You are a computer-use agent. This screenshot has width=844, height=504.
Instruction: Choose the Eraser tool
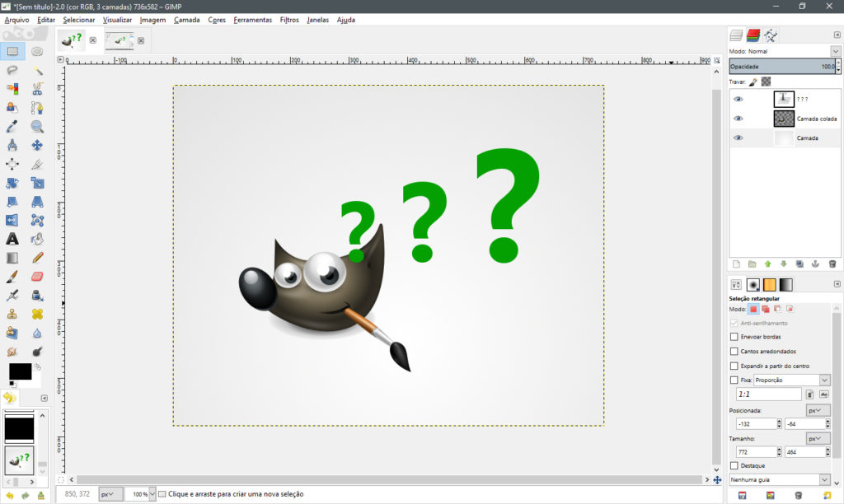(x=37, y=277)
